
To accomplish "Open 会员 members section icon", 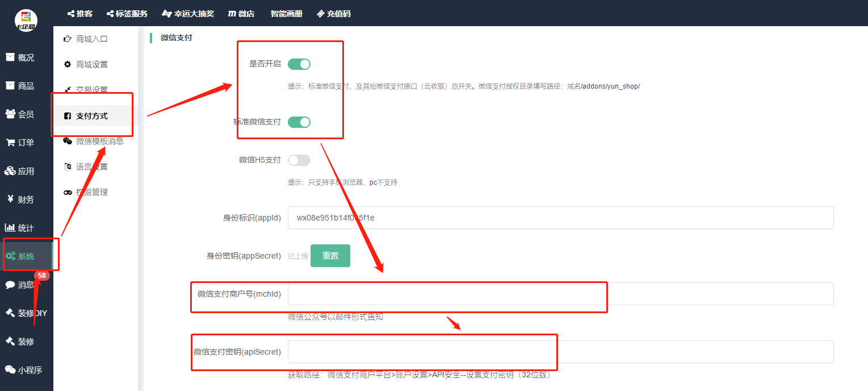I will click(10, 114).
